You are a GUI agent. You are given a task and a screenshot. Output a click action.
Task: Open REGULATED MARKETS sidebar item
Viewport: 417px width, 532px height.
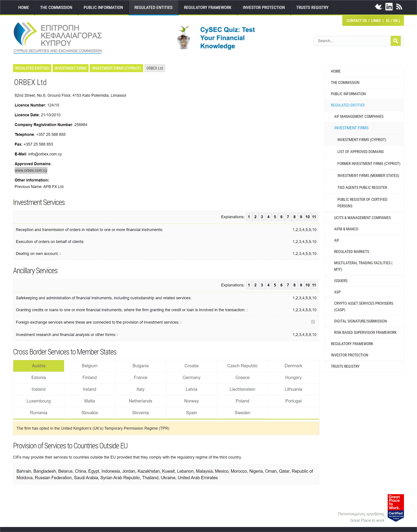pyautogui.click(x=364, y=252)
